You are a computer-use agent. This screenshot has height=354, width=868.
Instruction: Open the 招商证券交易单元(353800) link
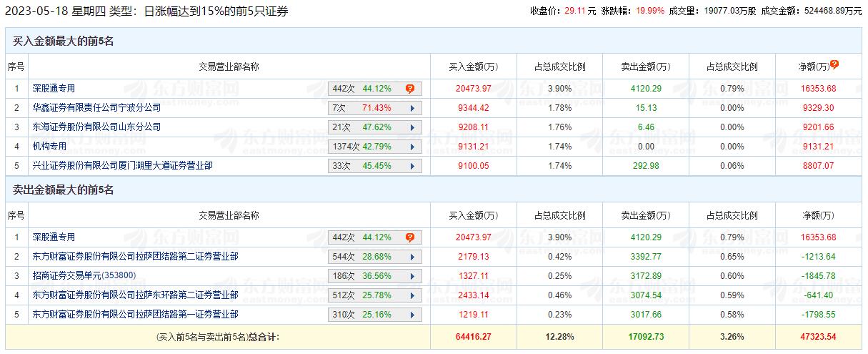click(x=83, y=276)
